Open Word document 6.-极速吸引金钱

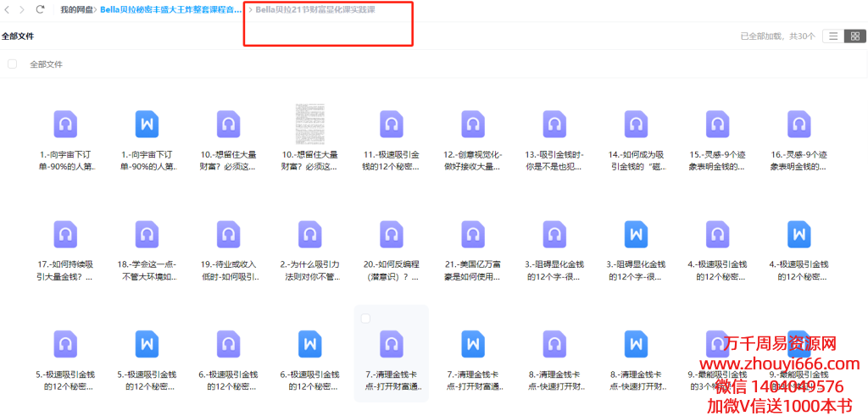pos(310,344)
